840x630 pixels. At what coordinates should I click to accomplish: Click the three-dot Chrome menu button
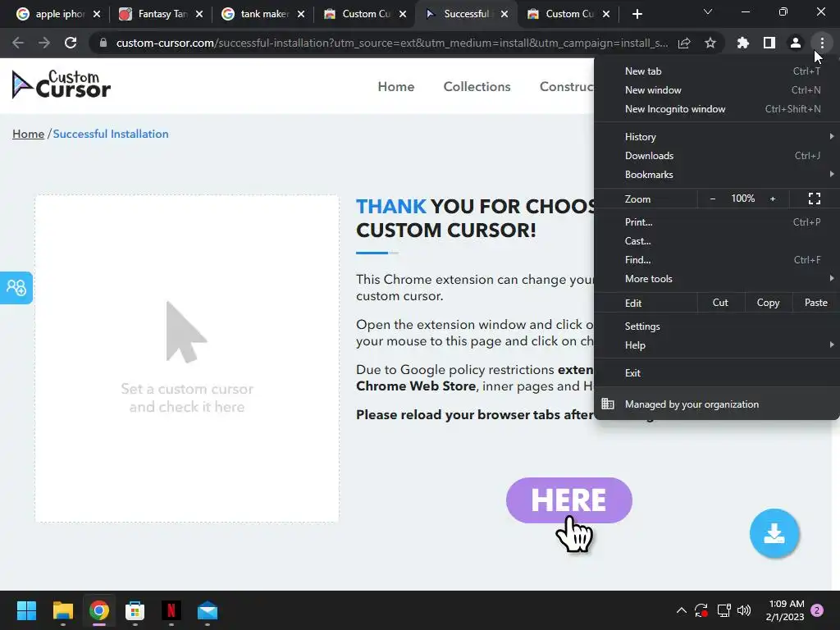click(822, 43)
